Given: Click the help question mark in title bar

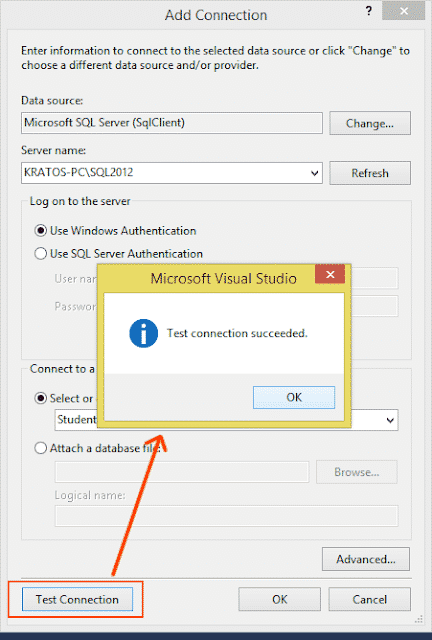Looking at the screenshot, I should pos(369,11).
